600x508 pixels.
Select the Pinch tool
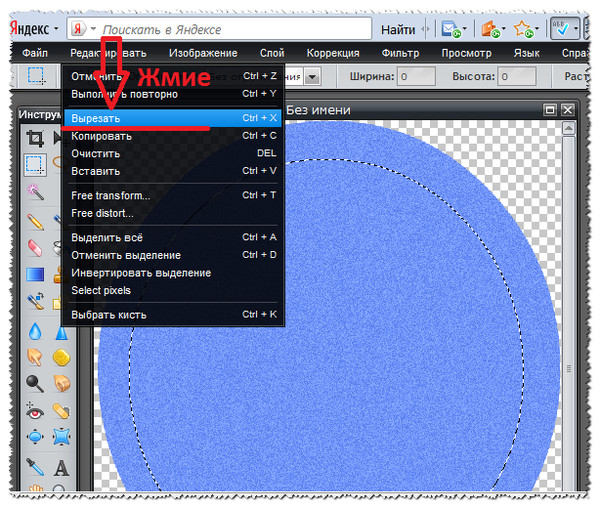(61, 437)
